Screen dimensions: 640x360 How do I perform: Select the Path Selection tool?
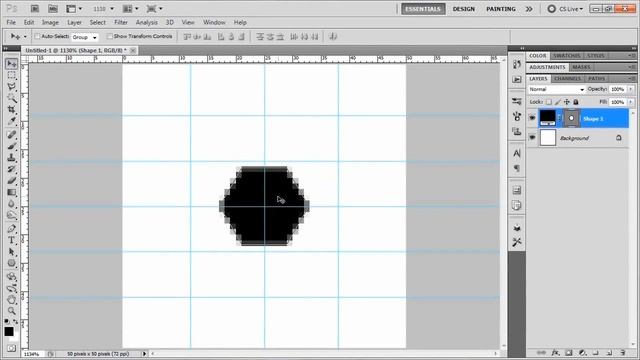tap(11, 251)
